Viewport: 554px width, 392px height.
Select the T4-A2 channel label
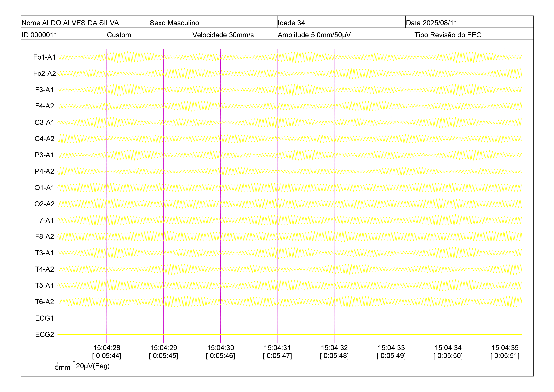point(44,269)
